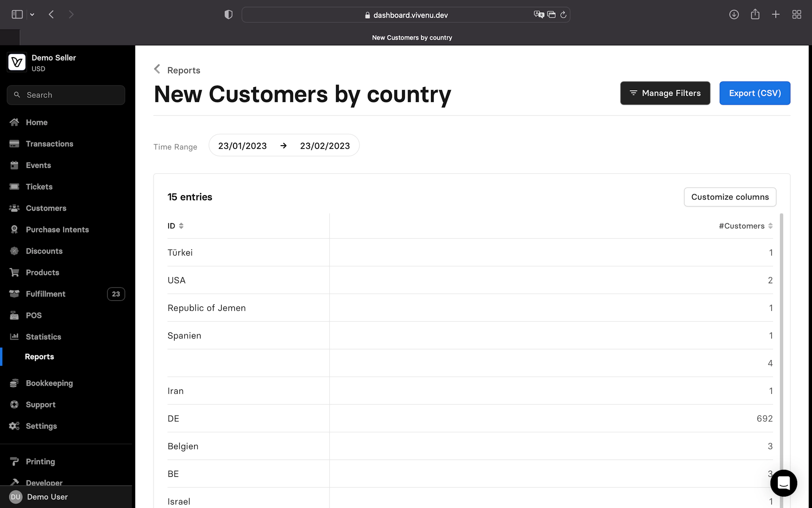Click the sidebar Search field

(66, 95)
